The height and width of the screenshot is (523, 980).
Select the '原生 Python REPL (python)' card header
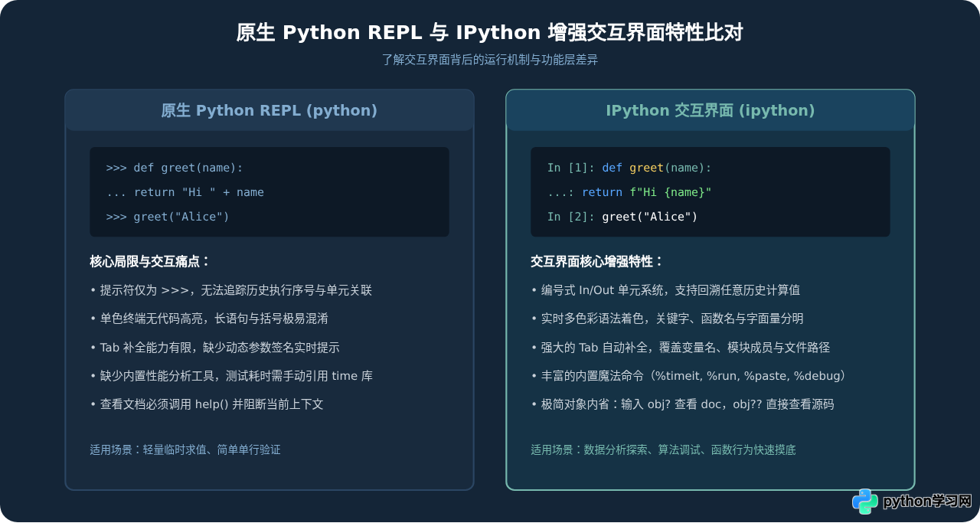coord(269,110)
